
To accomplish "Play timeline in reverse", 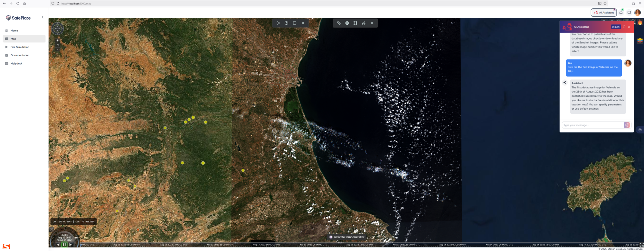I will tap(58, 245).
